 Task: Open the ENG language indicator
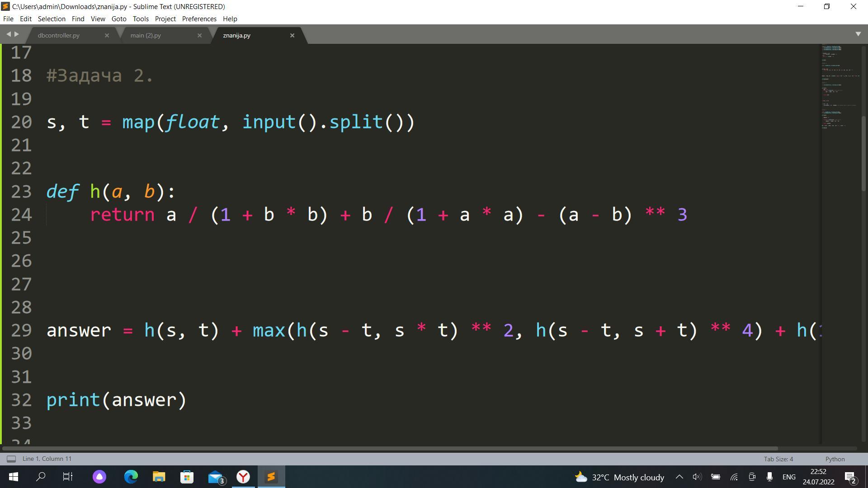tap(789, 477)
